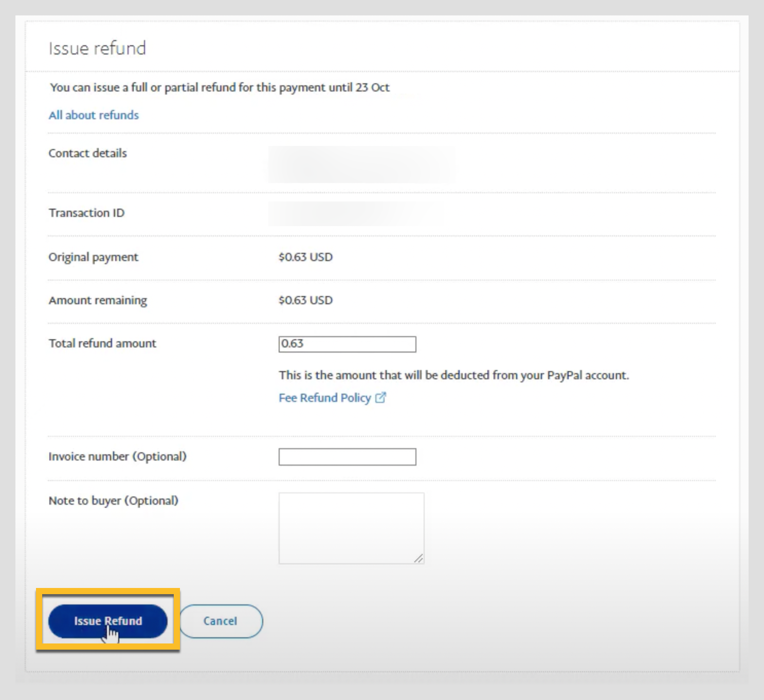Click the Amount remaining label
764x700 pixels.
click(98, 300)
